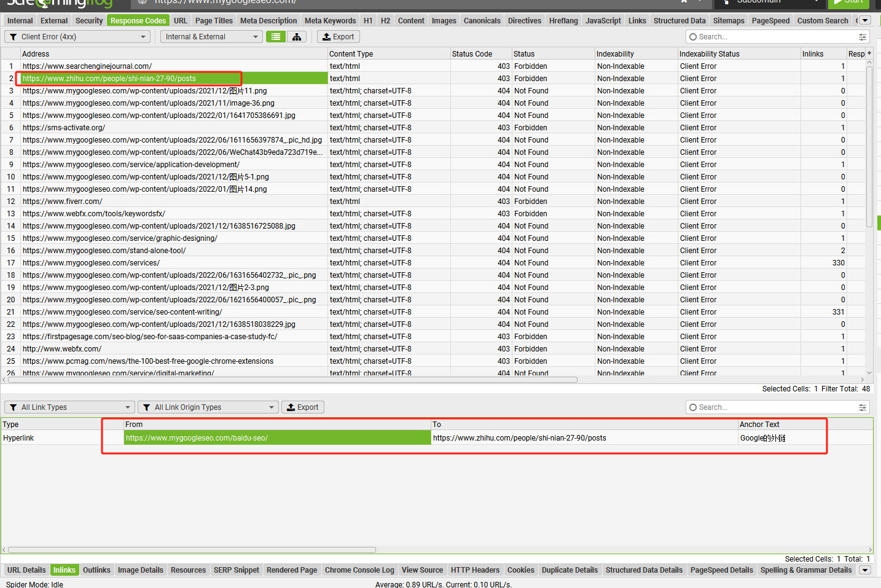The image size is (881, 588).
Task: Open the URL Details bottom tab
Action: (26, 570)
